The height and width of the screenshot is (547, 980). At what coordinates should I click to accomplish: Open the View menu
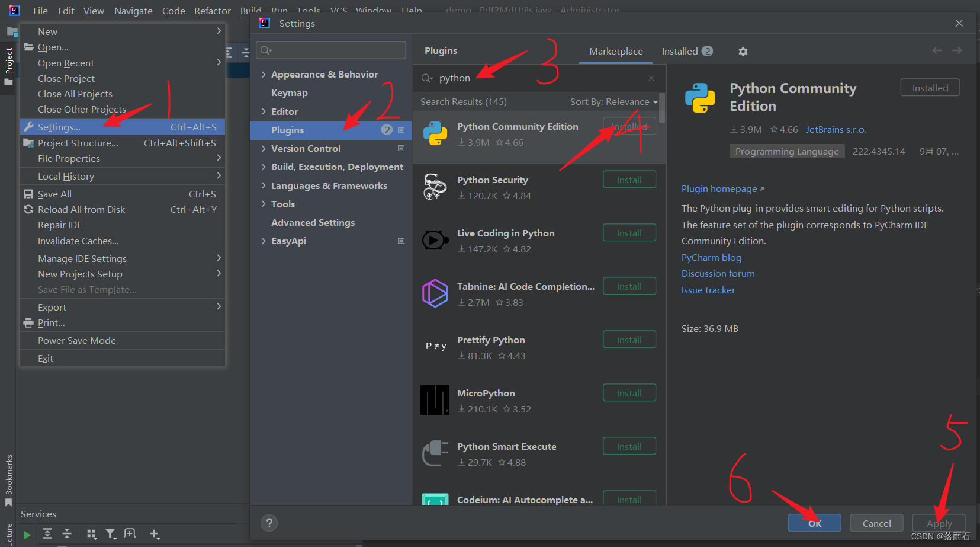[94, 11]
